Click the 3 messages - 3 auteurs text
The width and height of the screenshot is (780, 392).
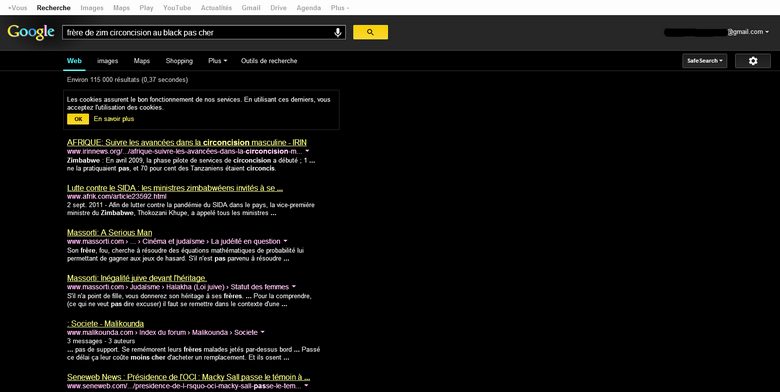click(101, 341)
